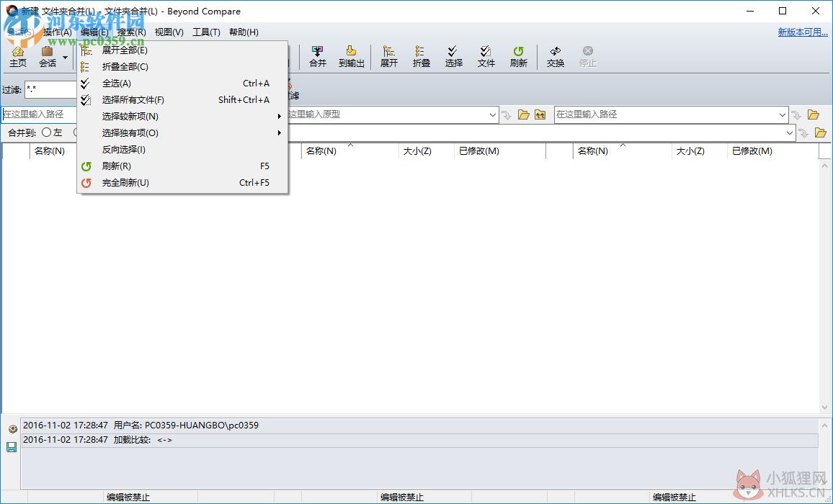The height and width of the screenshot is (504, 833).
Task: Click the 停止 stop toolbar icon
Action: pos(587,57)
